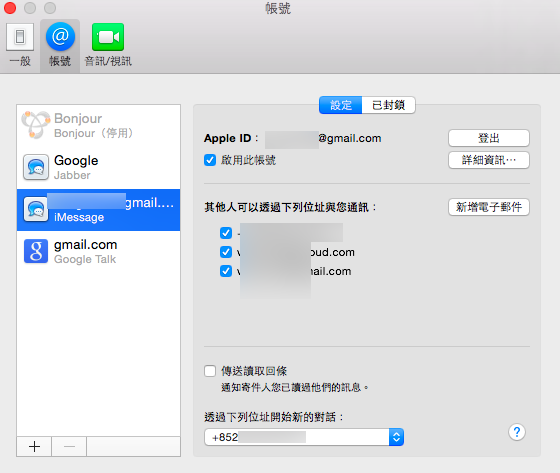
Task: Select the 帳號 (Accounts) toolbar icon
Action: (60, 45)
